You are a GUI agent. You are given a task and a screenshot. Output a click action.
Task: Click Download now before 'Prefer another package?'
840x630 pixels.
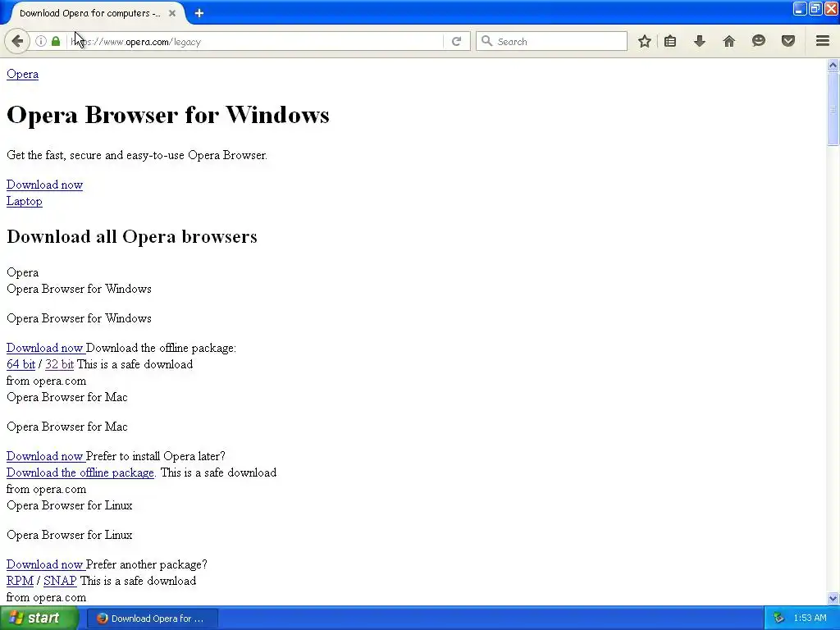click(46, 564)
